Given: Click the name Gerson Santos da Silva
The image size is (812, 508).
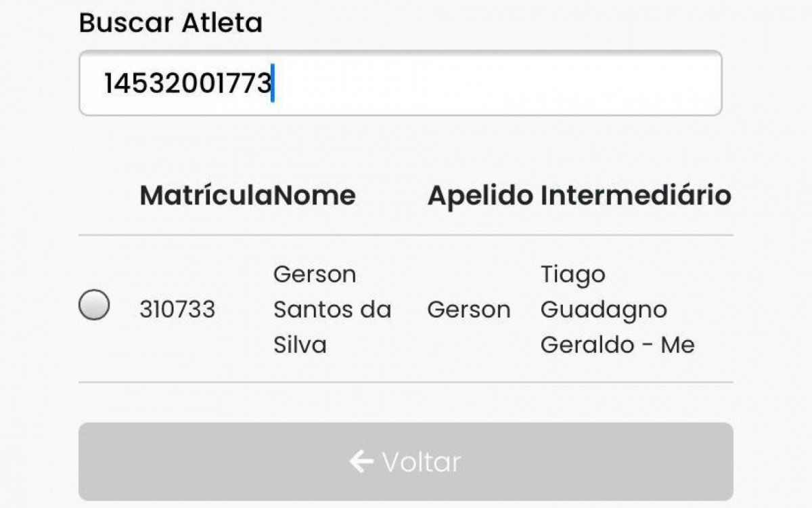Looking at the screenshot, I should (x=332, y=309).
